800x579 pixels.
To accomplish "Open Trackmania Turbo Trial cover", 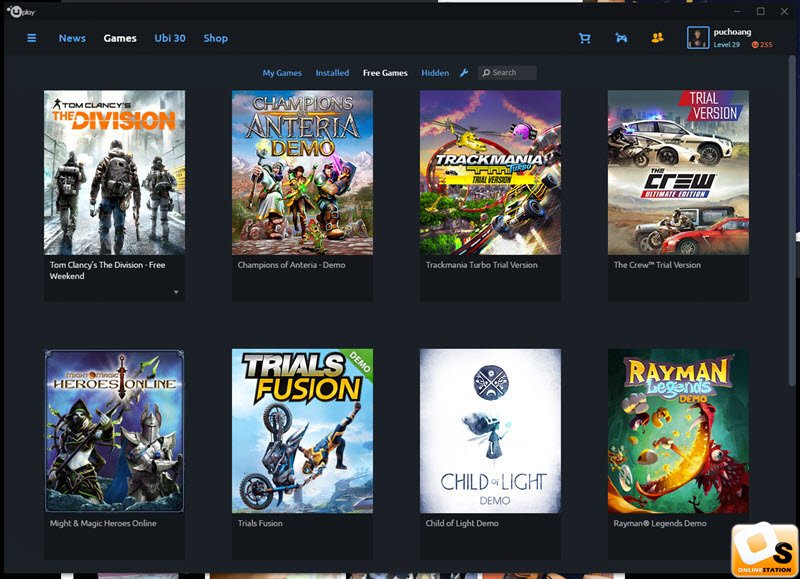I will point(490,172).
